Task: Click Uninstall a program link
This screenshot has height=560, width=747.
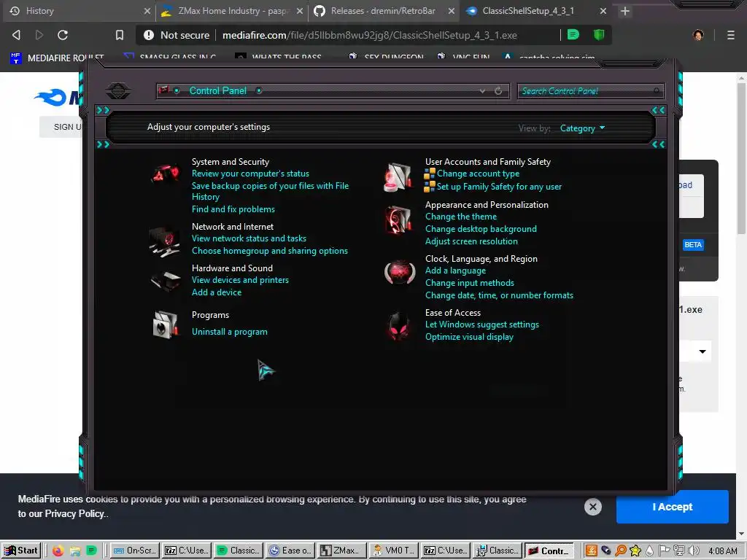Action: [229, 332]
